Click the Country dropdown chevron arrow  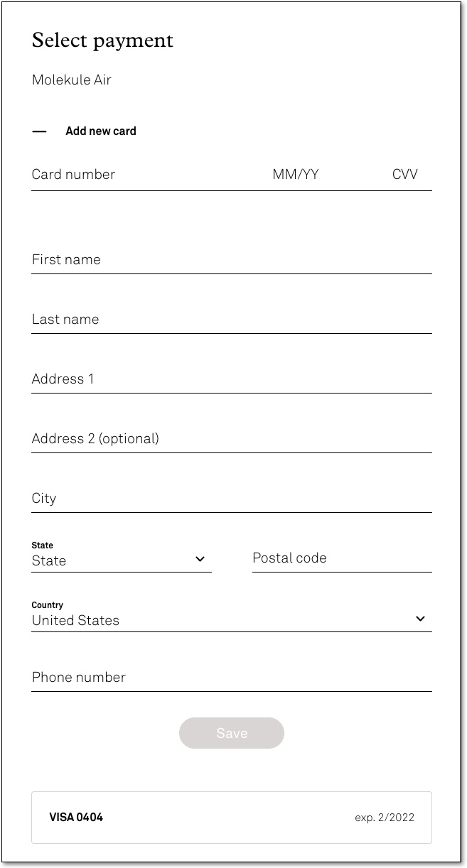pos(420,619)
